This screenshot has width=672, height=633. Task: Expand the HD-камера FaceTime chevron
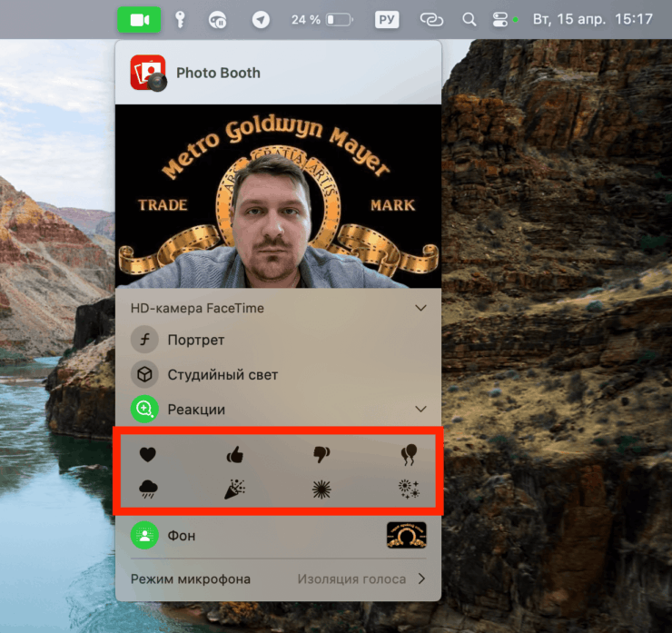[420, 308]
